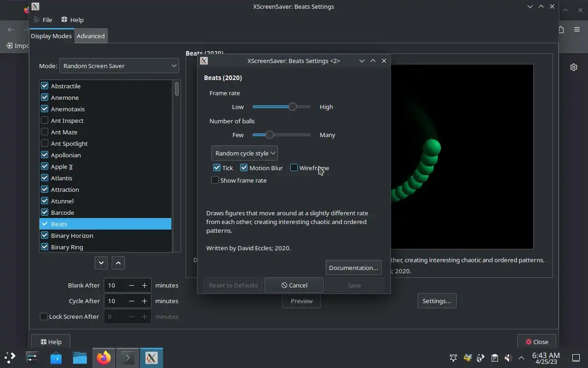Open the KDE application launcher
588x368 pixels.
tap(10, 357)
